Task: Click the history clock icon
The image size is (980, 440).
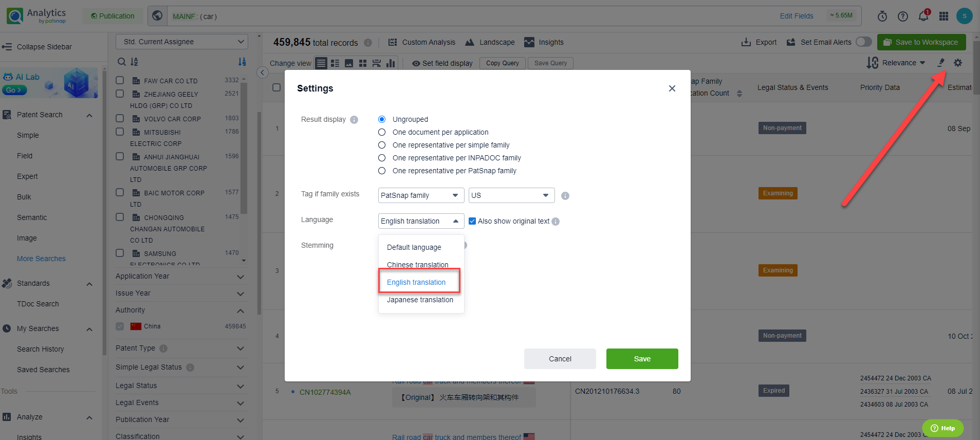Action: point(882,16)
